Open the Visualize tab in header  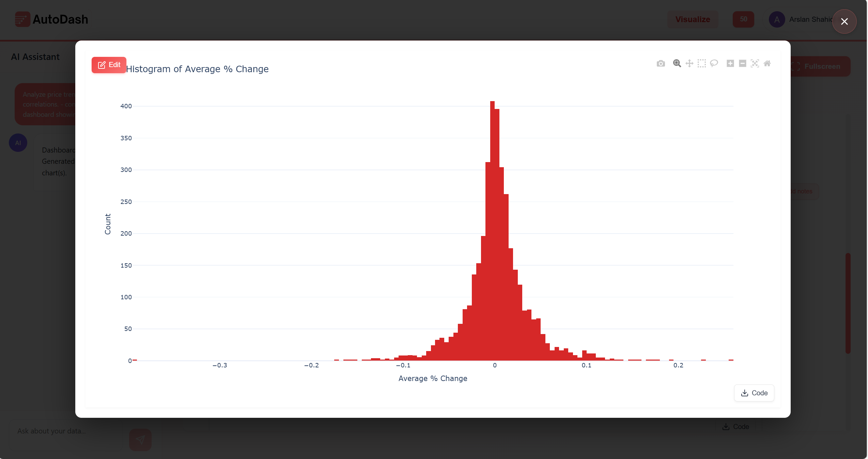tap(693, 19)
